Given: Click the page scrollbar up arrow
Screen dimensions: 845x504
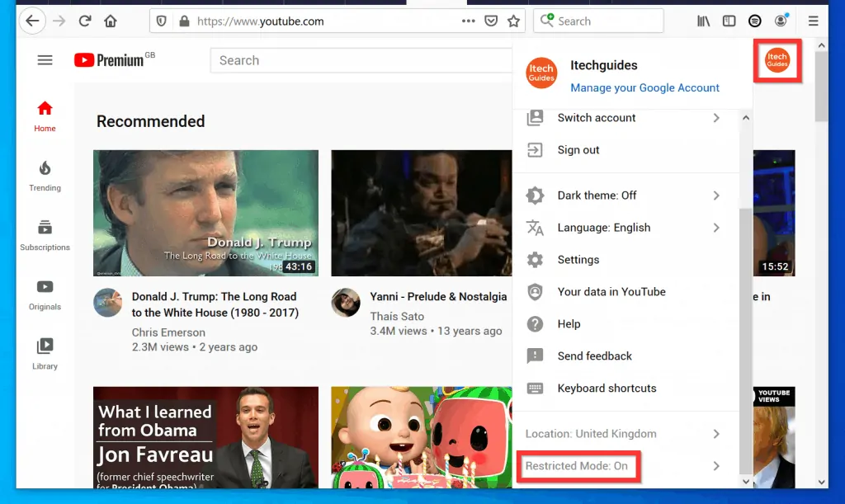Looking at the screenshot, I should pos(821,45).
